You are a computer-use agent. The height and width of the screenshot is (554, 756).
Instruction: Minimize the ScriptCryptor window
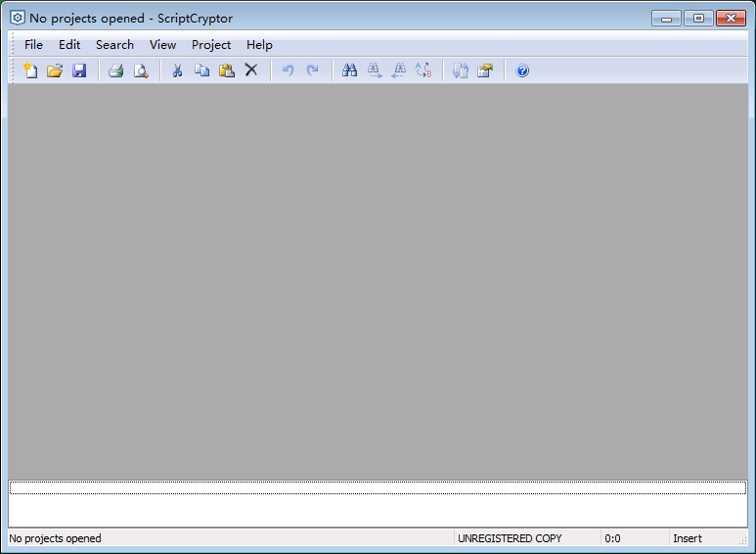coord(666,19)
